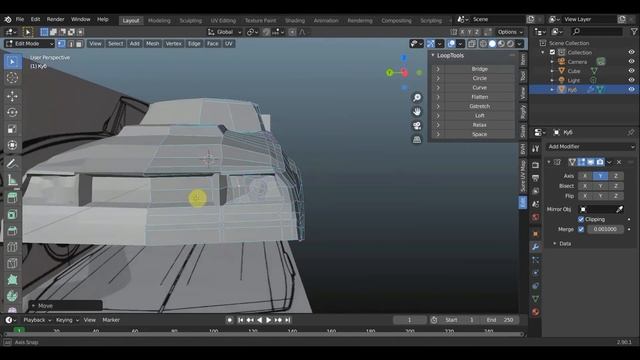Switch perspective/orthographic grid icon
Screen dimensions: 640x360
pos(417,140)
